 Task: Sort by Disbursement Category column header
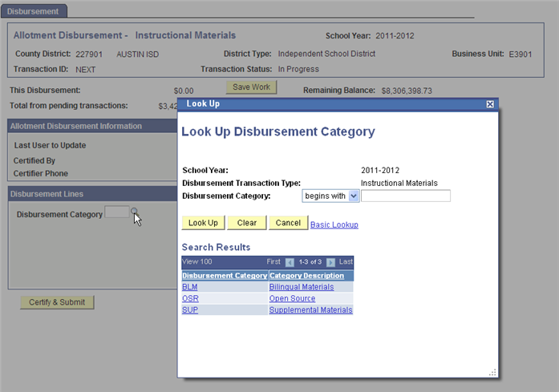point(225,276)
